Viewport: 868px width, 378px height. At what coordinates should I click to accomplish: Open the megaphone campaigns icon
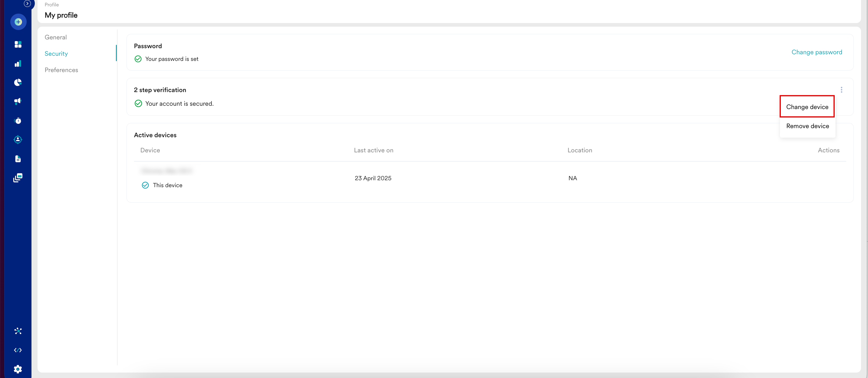point(18,101)
